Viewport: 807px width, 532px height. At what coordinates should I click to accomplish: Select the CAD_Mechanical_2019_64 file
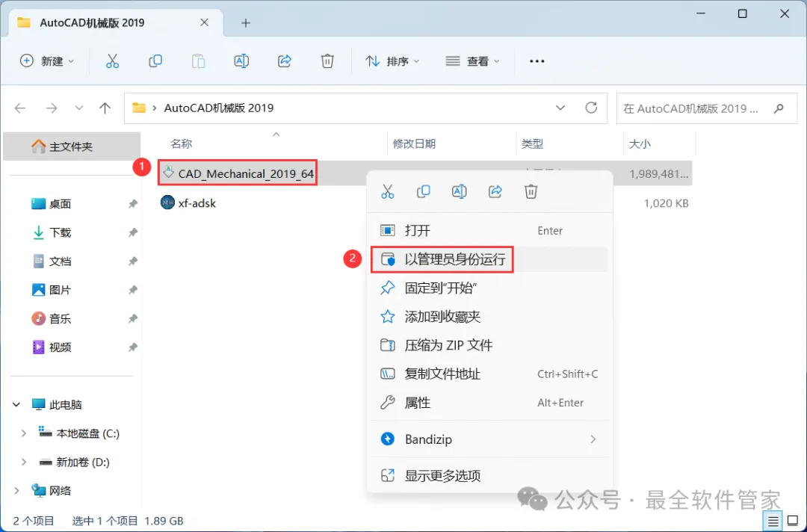(x=246, y=174)
